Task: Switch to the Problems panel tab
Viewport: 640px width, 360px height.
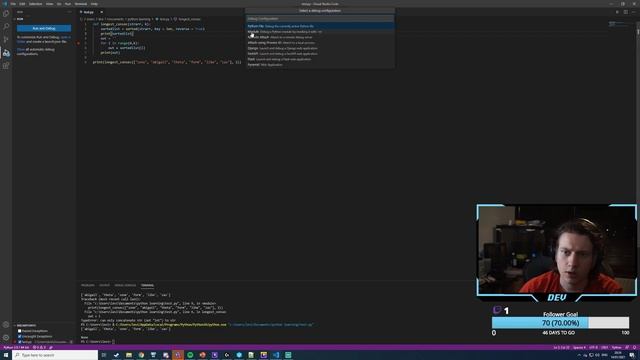Action: pos(87,285)
